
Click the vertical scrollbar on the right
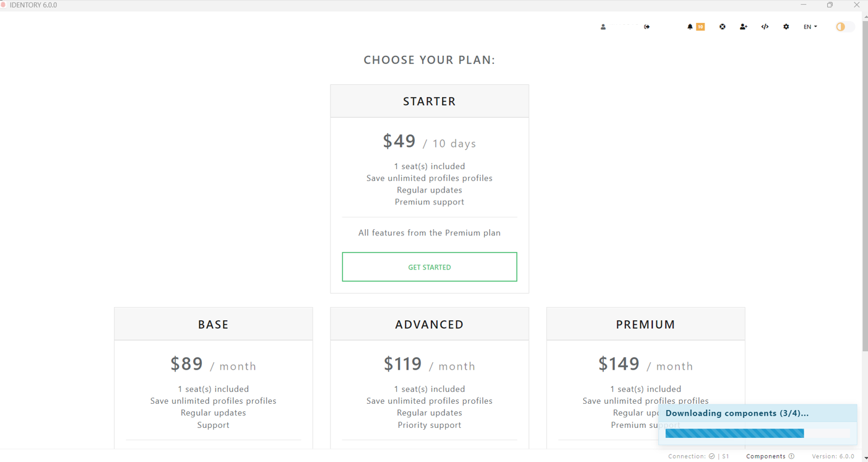point(865,186)
